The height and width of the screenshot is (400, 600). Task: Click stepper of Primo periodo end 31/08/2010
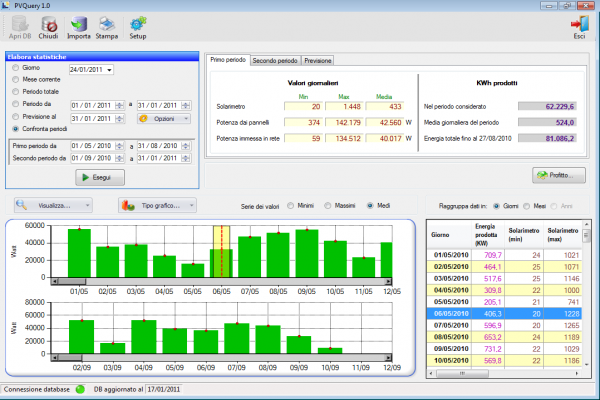(x=186, y=146)
